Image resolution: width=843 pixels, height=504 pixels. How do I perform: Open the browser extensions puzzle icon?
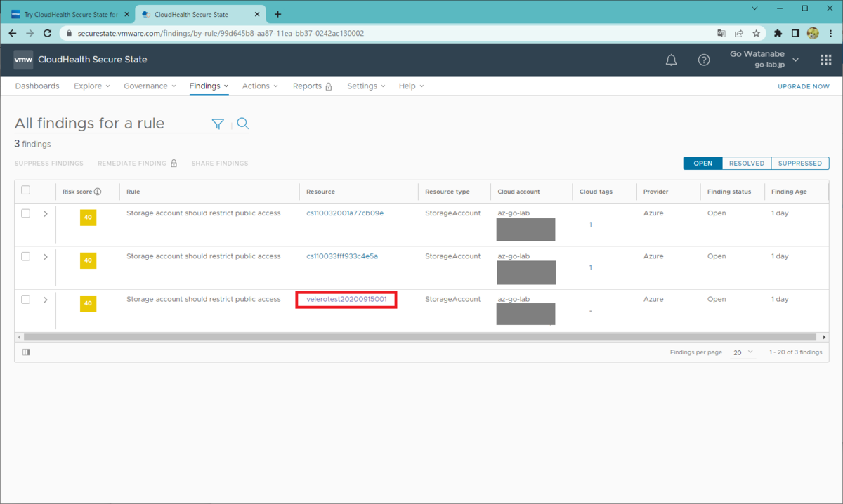(778, 33)
